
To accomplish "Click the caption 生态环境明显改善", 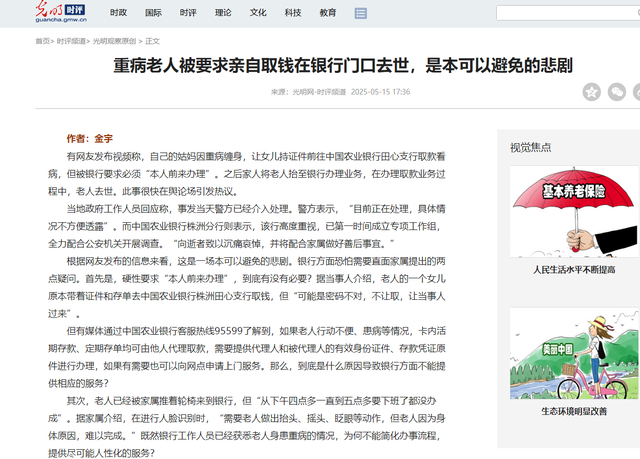I will click(574, 410).
